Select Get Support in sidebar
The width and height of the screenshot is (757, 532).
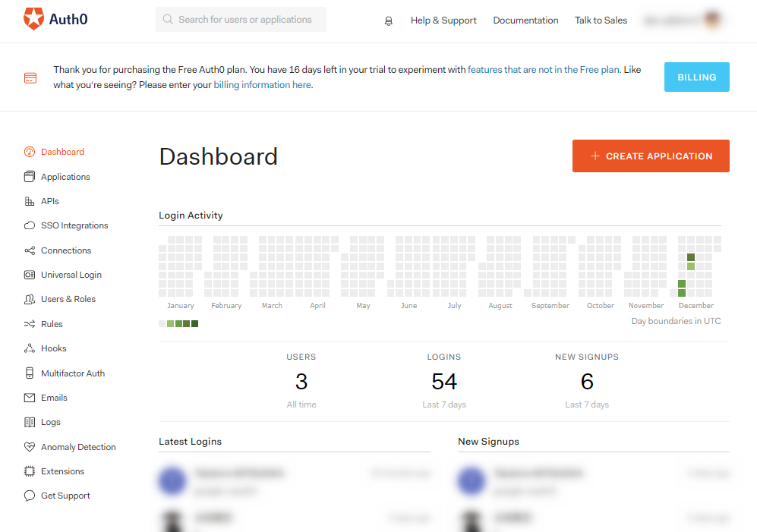pyautogui.click(x=65, y=496)
